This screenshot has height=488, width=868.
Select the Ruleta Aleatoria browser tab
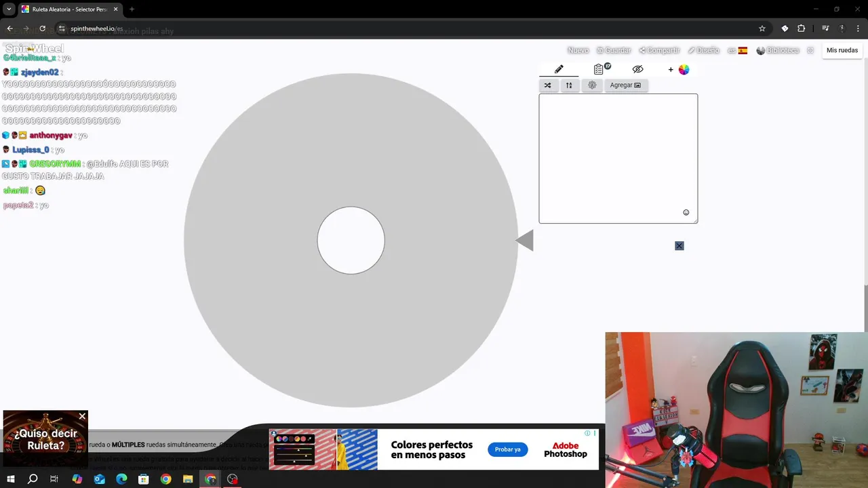[70, 9]
